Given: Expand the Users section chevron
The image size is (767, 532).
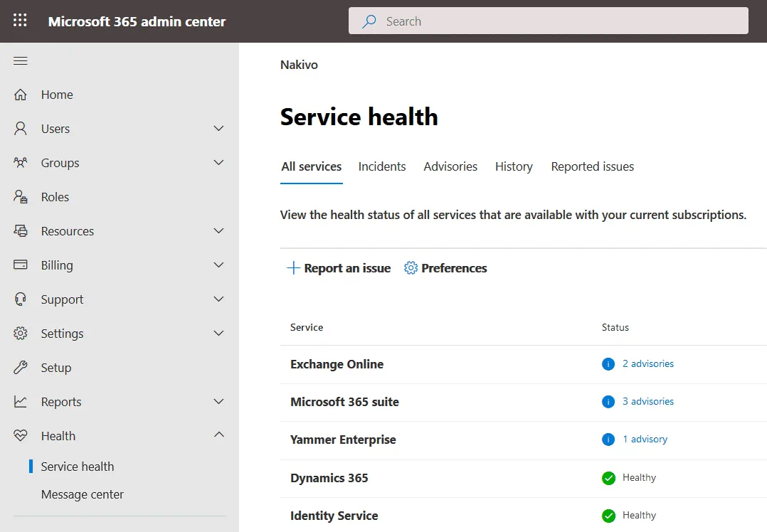Looking at the screenshot, I should [218, 129].
